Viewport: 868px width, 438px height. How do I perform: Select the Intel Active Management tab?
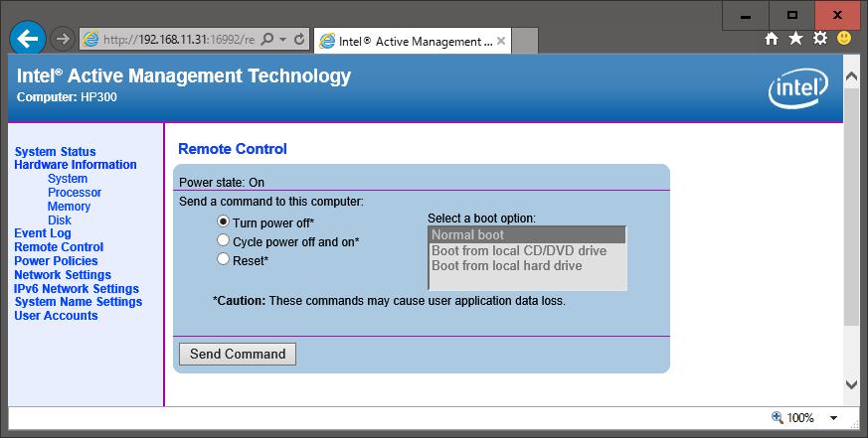[413, 41]
